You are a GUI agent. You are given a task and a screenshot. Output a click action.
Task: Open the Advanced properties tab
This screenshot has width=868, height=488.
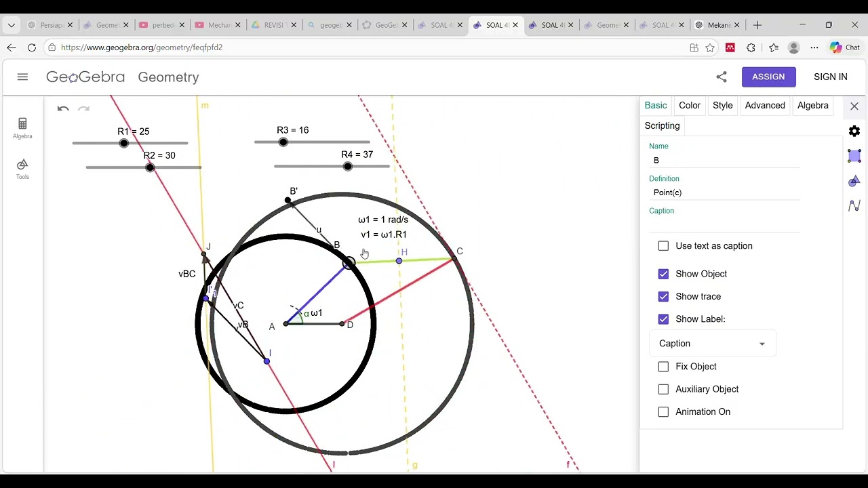(765, 106)
